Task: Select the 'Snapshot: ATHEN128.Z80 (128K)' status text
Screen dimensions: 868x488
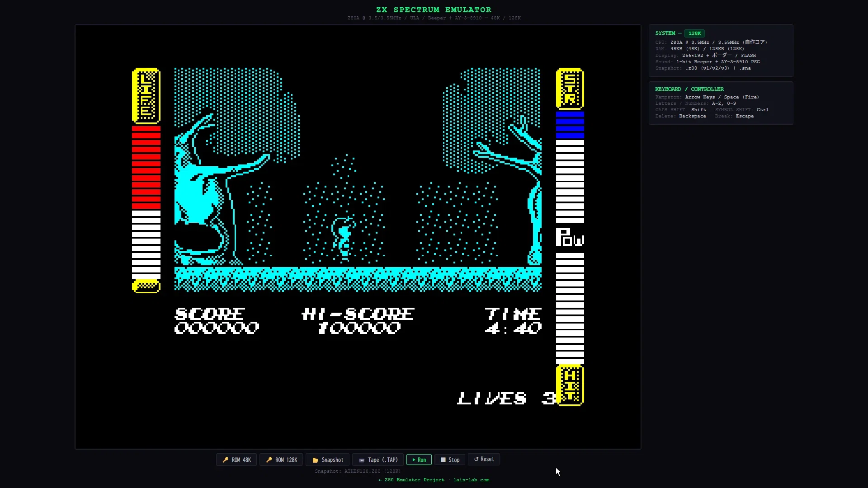Action: pyautogui.click(x=358, y=471)
